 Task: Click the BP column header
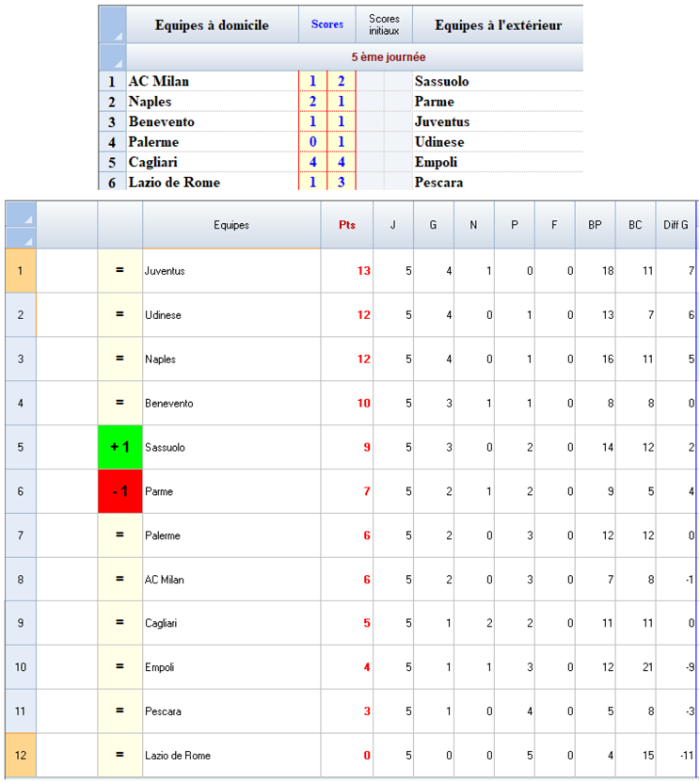click(595, 226)
